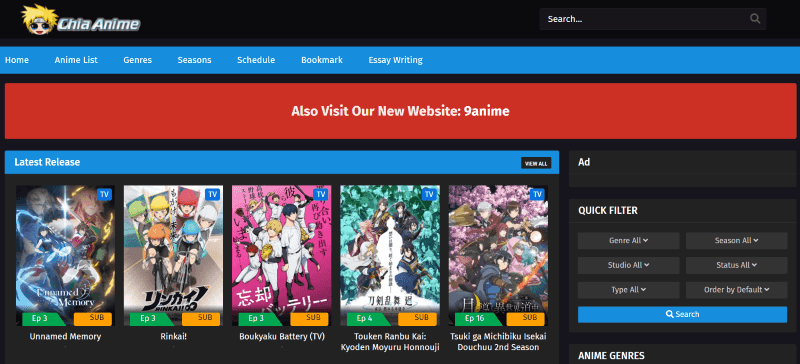Image resolution: width=800 pixels, height=364 pixels.
Task: Open the Unnamed Memory title link
Action: [65, 336]
